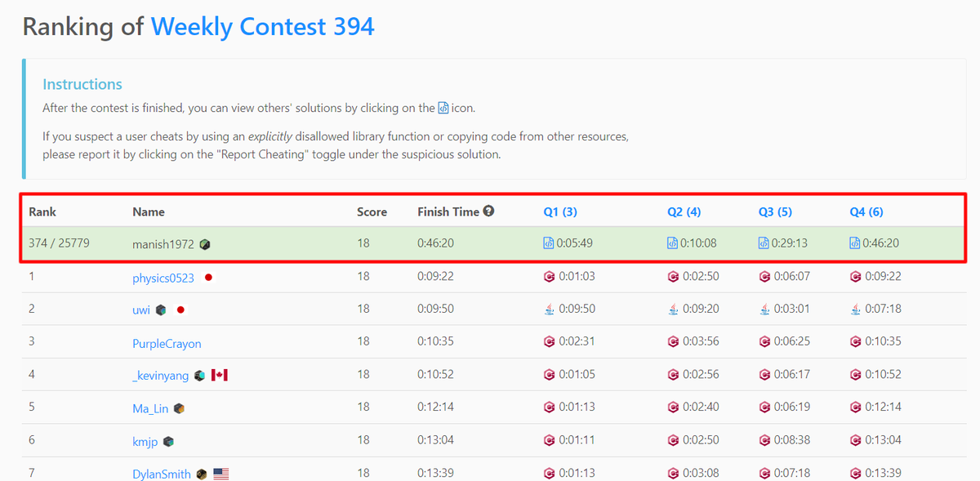Open the Weekly Contest 394 link
The width and height of the screenshot is (980, 481).
pos(263,26)
